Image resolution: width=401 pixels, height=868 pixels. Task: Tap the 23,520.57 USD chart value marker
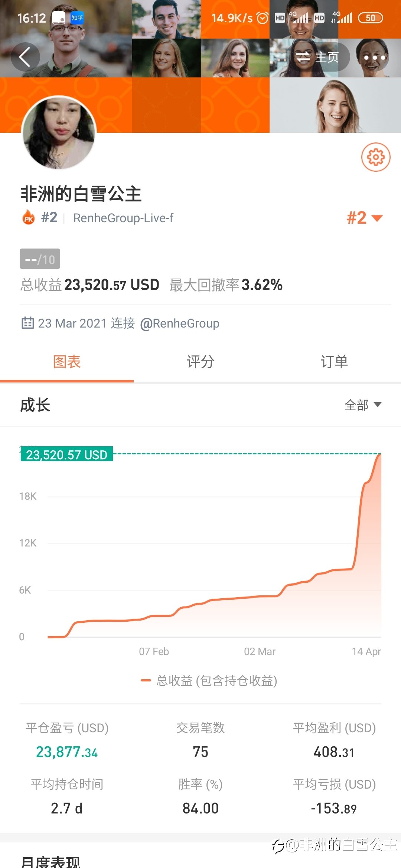66,454
